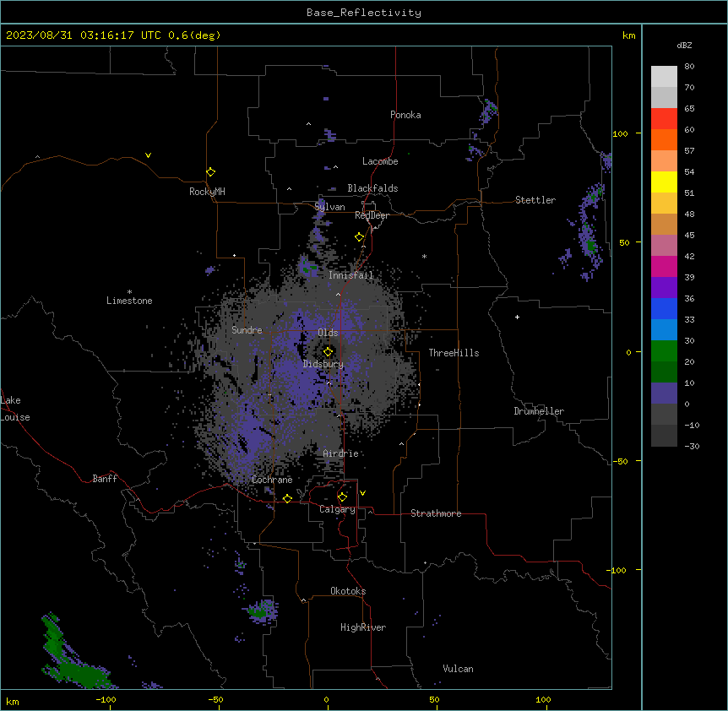The height and width of the screenshot is (711, 728).
Task: Click the 0 tick on bottom axis
Action: (326, 699)
